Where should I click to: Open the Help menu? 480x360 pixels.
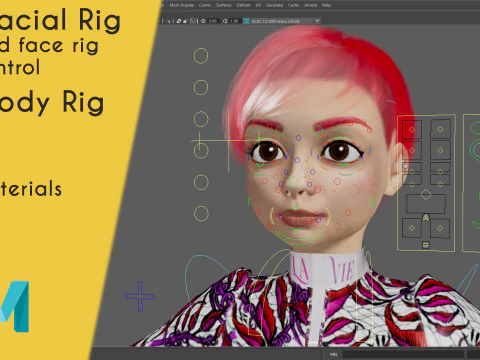point(326,5)
